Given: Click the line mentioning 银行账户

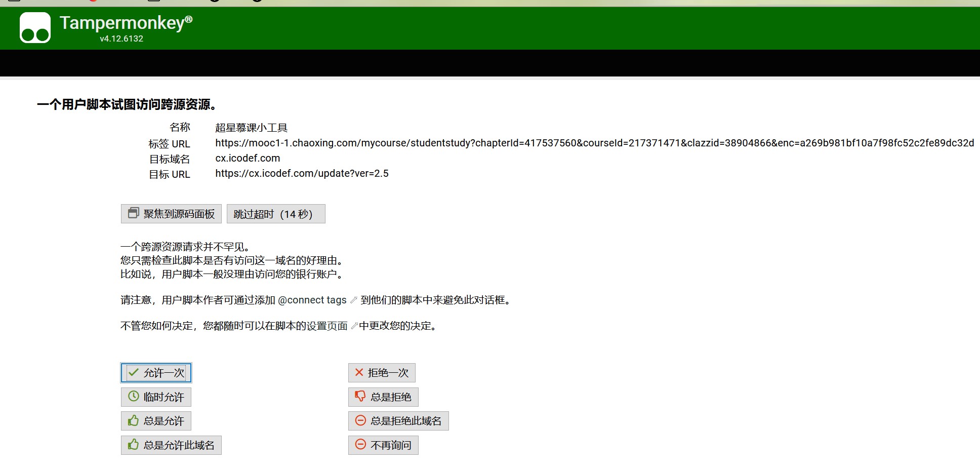Looking at the screenshot, I should pos(233,275).
